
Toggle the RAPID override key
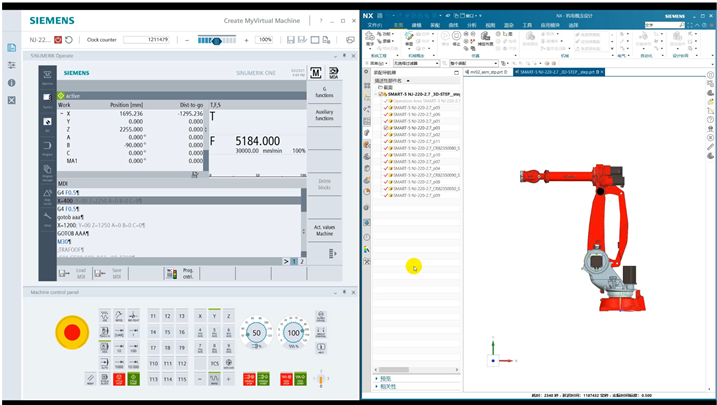pyautogui.click(x=214, y=379)
